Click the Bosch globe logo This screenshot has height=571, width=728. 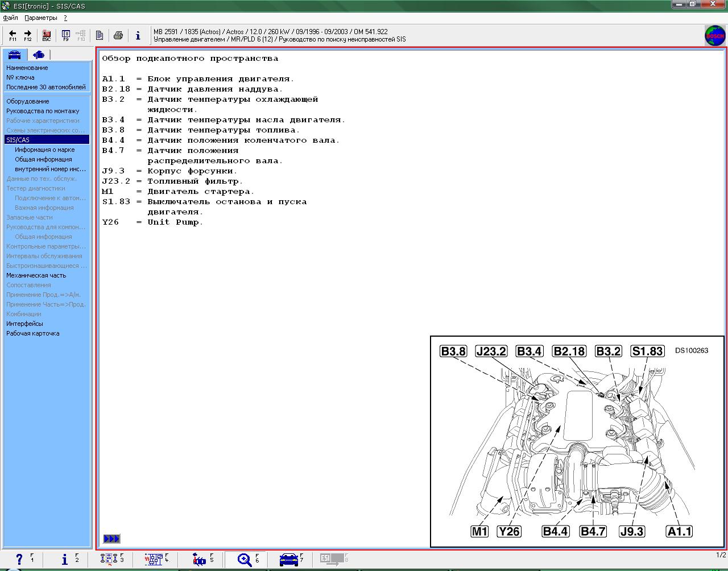pos(715,35)
